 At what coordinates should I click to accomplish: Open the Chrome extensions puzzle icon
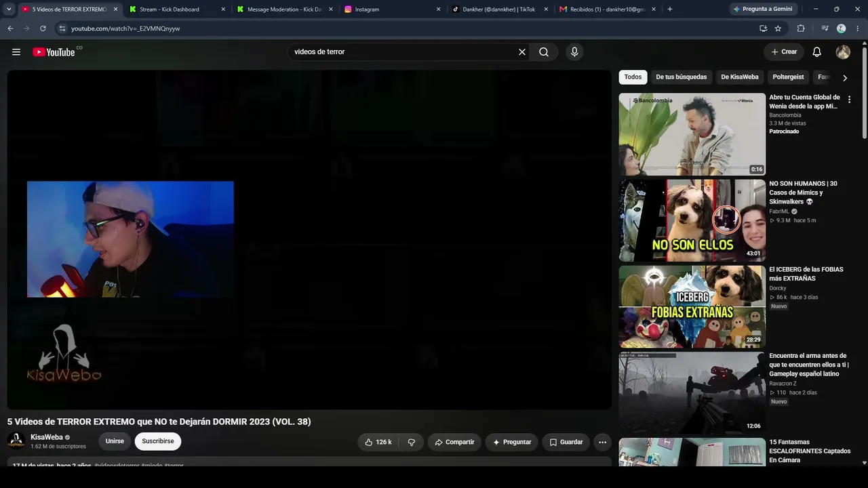click(x=801, y=28)
